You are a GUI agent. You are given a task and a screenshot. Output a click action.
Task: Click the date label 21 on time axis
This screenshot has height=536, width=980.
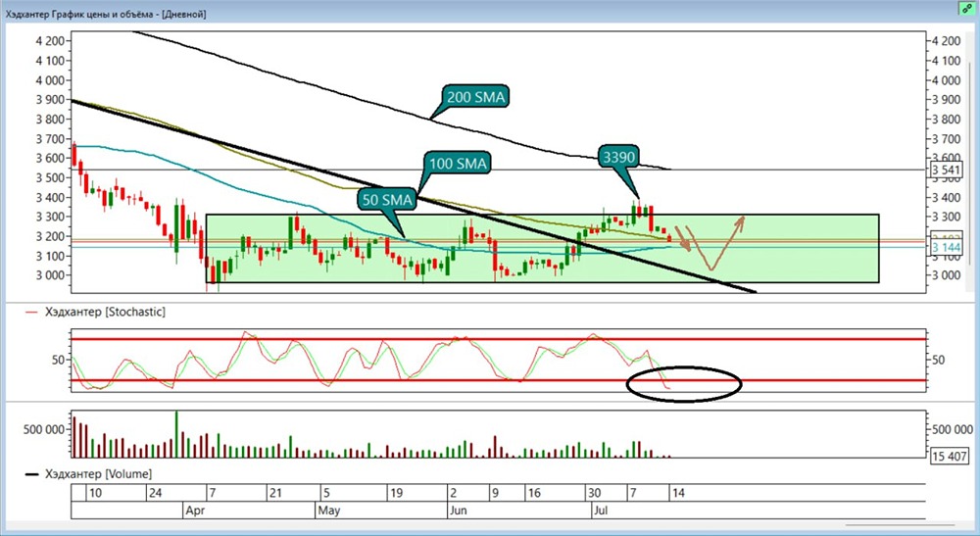click(275, 493)
